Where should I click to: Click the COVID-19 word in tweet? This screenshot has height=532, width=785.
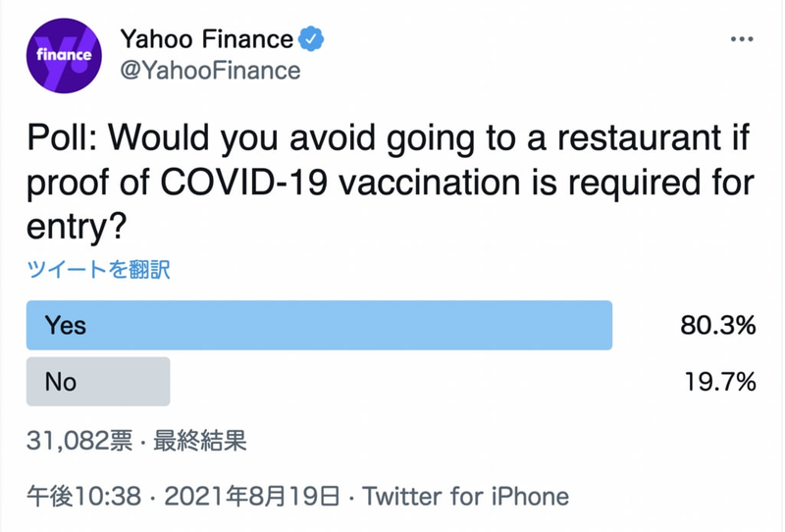click(x=243, y=182)
